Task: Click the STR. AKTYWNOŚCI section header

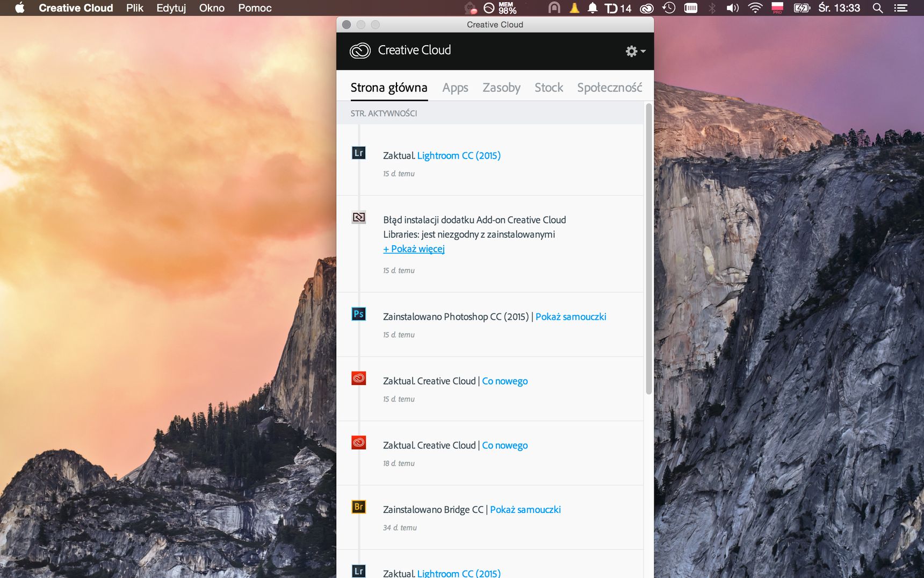Action: point(384,113)
